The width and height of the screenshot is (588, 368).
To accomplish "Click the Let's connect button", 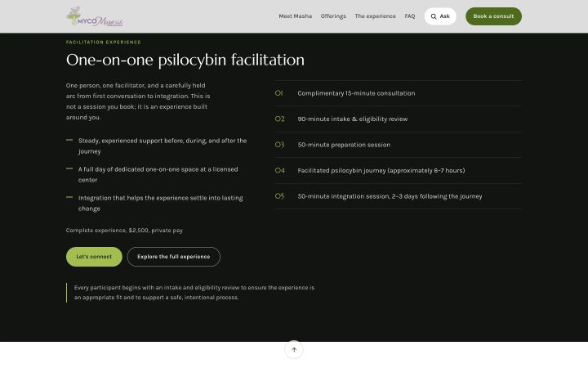I will 94,257.
